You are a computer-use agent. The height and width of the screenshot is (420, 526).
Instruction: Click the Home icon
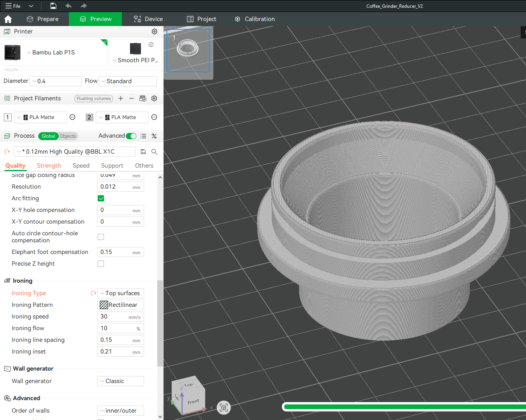point(8,19)
